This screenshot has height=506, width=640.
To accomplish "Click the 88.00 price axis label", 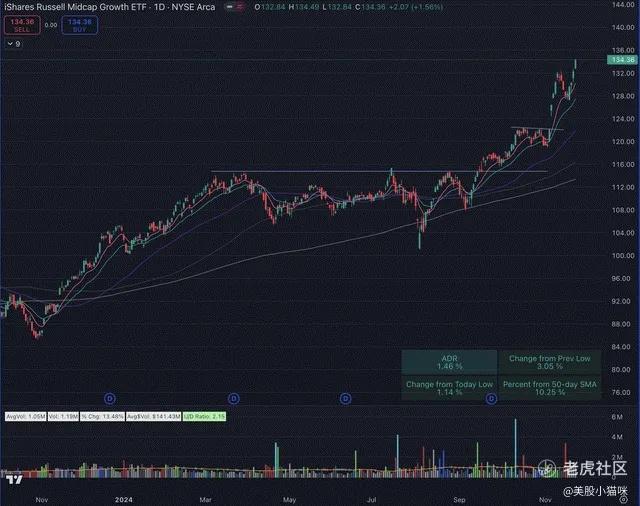I will coord(623,324).
